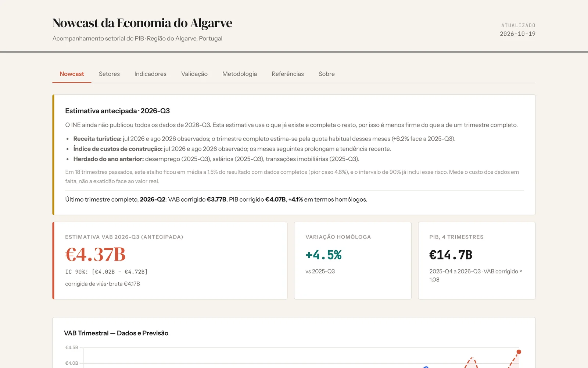Image resolution: width=588 pixels, height=368 pixels.
Task: Click the corrigida de viés bruta €4.17B note
Action: point(103,284)
